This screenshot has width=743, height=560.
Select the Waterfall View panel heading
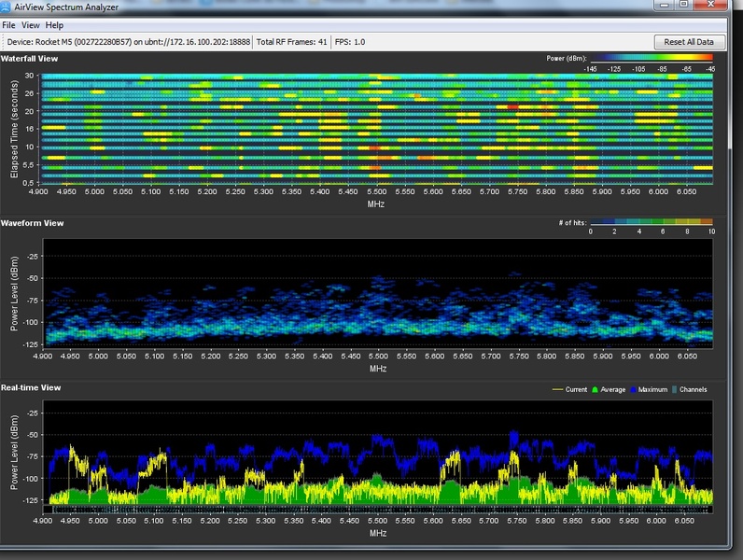30,58
